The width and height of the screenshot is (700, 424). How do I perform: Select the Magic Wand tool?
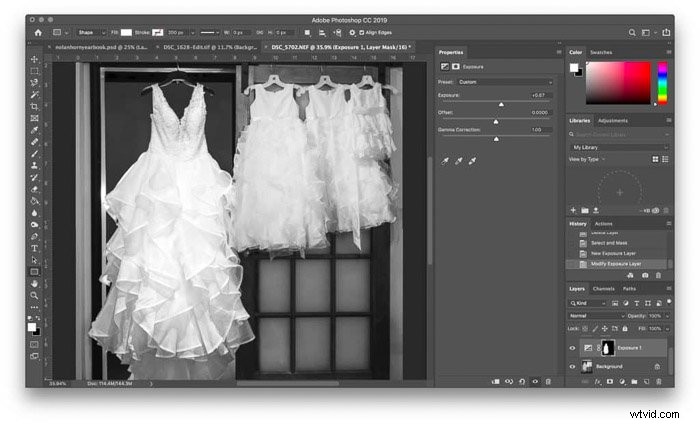click(x=34, y=95)
